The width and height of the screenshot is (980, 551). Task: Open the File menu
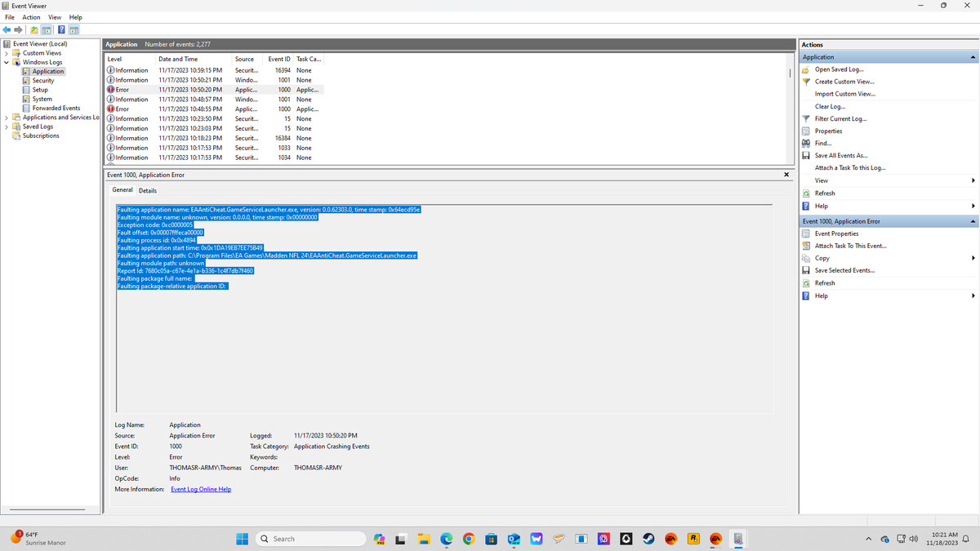pos(10,17)
